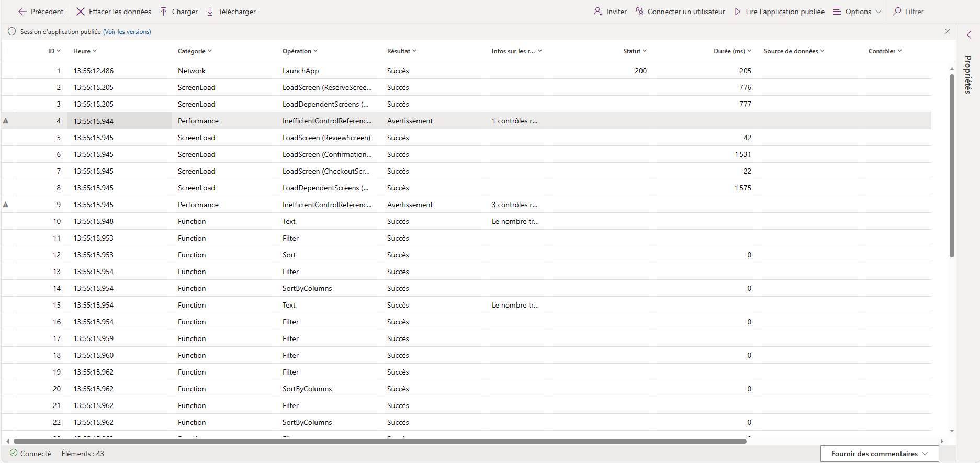
Task: Expand the Propriétés side panel chevron
Action: pyautogui.click(x=969, y=35)
